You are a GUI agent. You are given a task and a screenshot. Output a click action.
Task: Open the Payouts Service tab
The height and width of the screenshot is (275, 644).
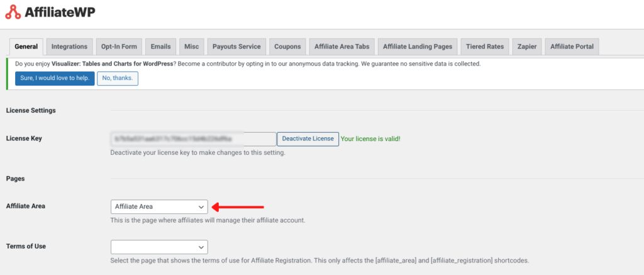[x=236, y=47]
